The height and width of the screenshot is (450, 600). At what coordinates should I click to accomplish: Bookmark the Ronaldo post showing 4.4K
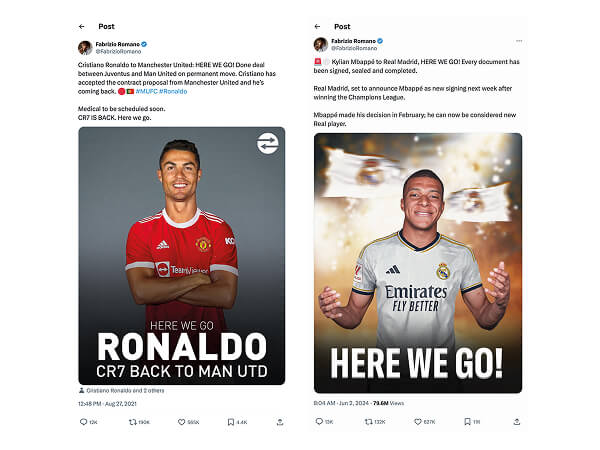pyautogui.click(x=230, y=422)
